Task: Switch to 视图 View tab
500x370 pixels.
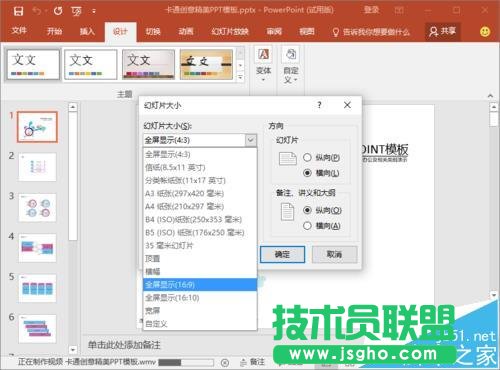Action: 307,32
